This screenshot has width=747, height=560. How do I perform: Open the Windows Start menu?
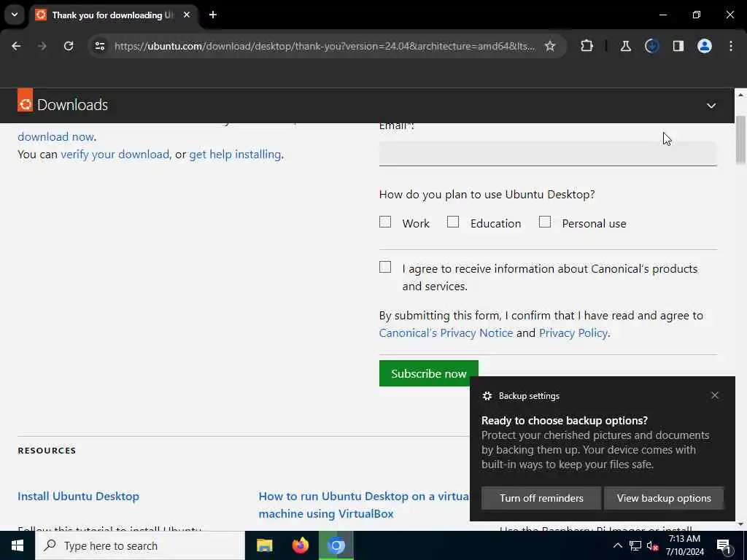(18, 545)
